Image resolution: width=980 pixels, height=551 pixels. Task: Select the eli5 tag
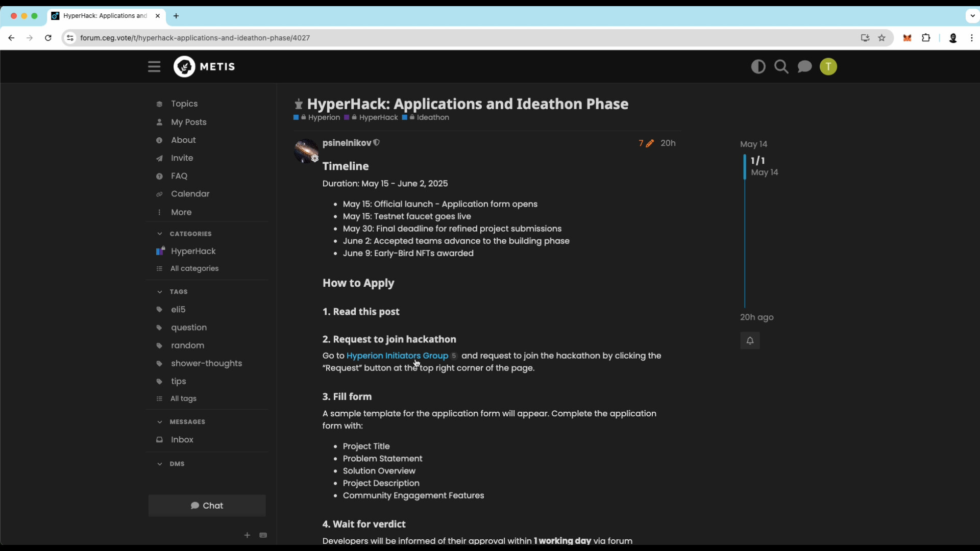pos(178,310)
